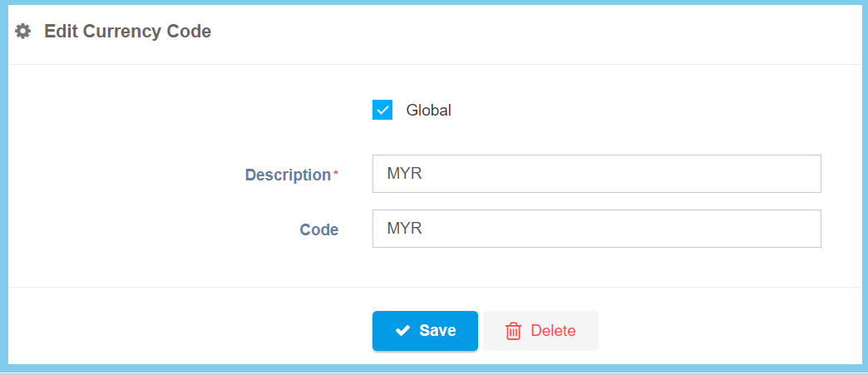The height and width of the screenshot is (375, 868).
Task: Click the Global checkbox label text
Action: (x=428, y=110)
